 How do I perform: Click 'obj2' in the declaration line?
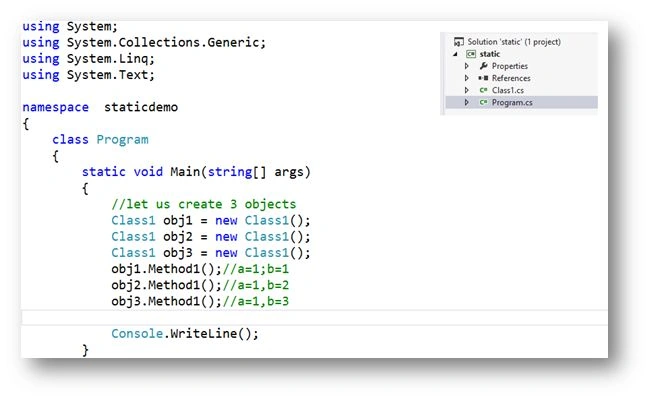(177, 237)
